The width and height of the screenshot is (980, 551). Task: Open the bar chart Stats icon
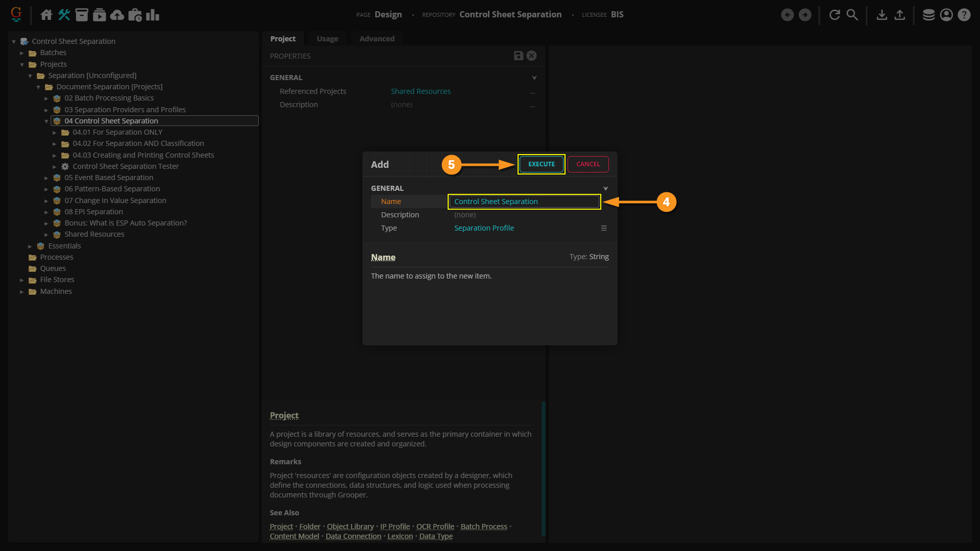point(152,15)
